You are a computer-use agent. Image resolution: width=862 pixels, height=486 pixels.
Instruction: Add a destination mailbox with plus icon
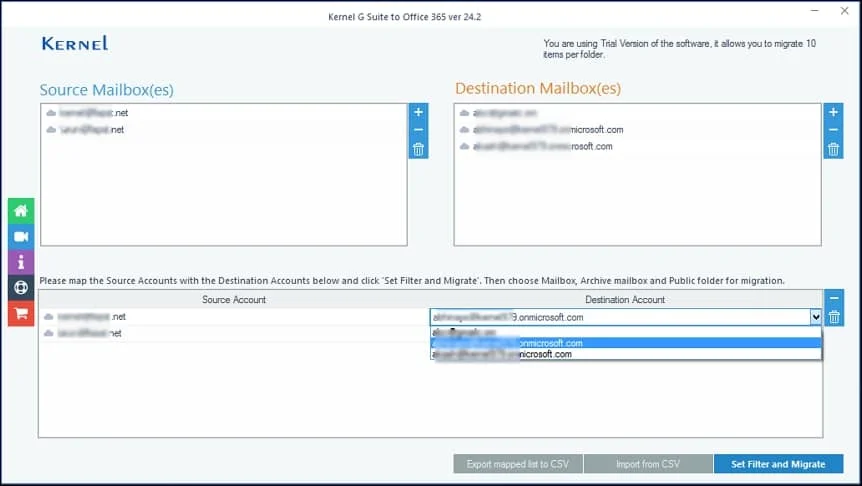833,112
